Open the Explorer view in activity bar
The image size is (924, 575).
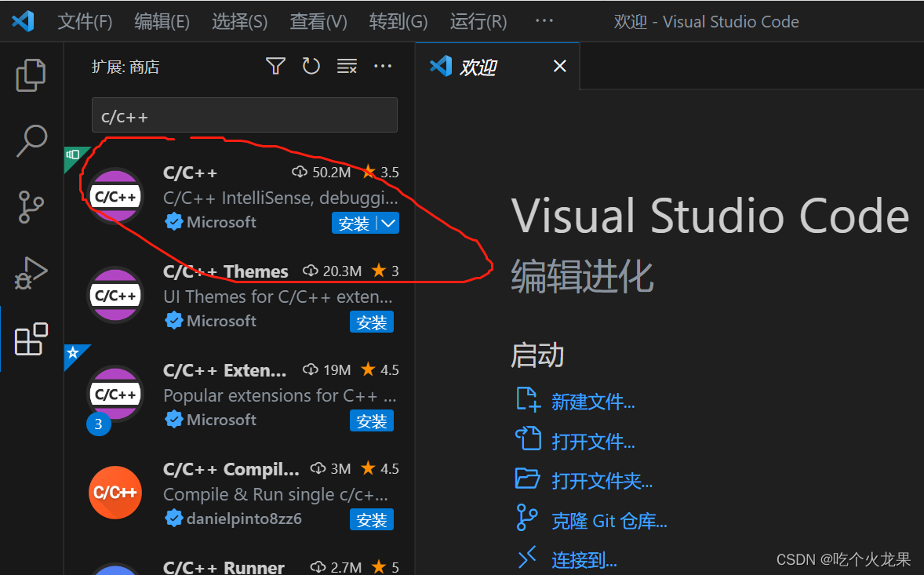31,75
